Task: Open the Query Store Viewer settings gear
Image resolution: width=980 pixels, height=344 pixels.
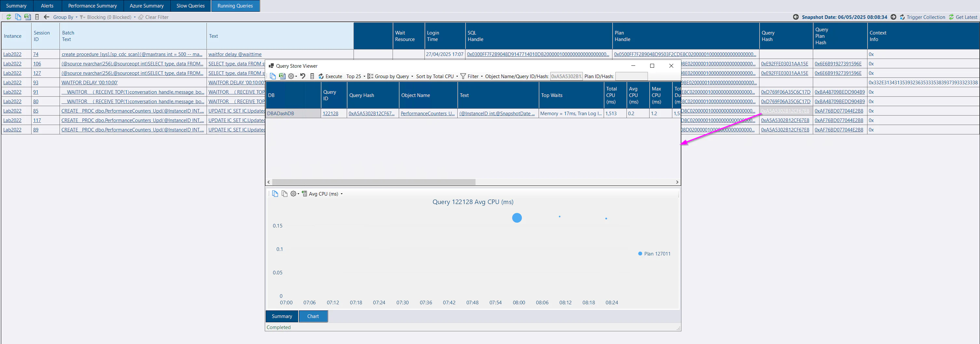Action: tap(291, 76)
